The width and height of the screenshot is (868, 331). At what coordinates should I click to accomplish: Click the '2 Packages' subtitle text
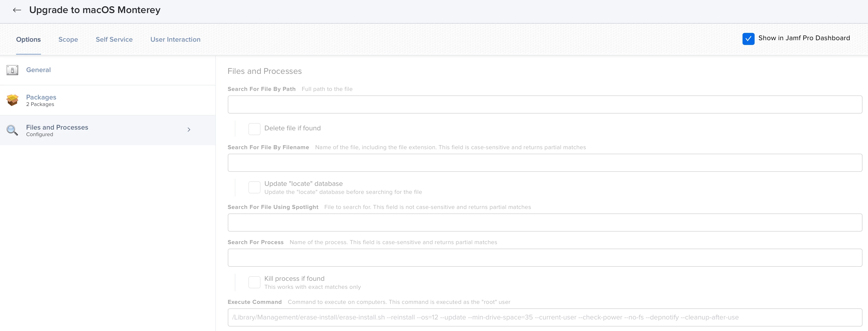40,104
